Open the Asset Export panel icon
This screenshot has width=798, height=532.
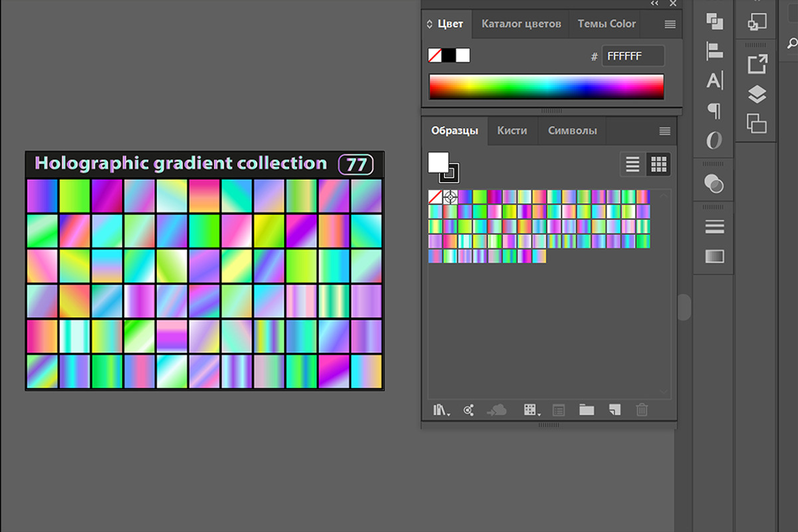(x=757, y=64)
